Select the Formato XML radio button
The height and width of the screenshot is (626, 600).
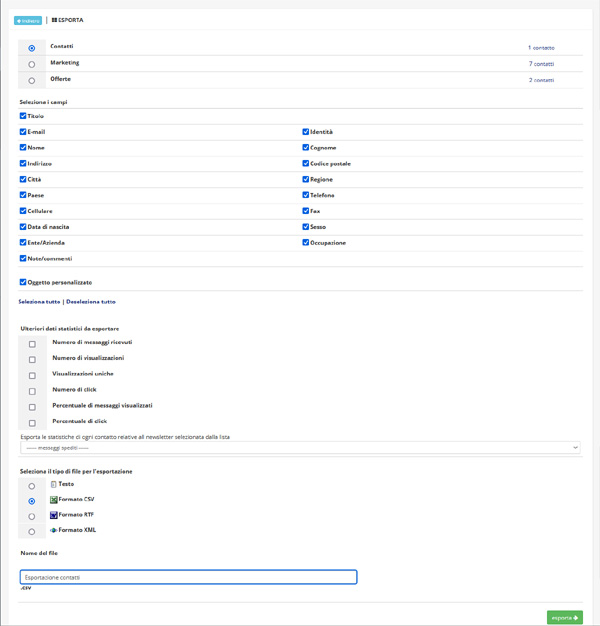(32, 532)
